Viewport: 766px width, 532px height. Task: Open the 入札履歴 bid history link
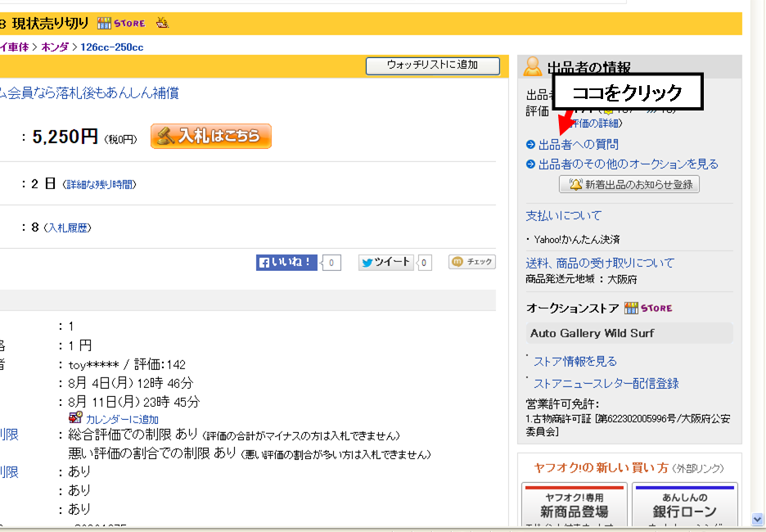pos(67,228)
